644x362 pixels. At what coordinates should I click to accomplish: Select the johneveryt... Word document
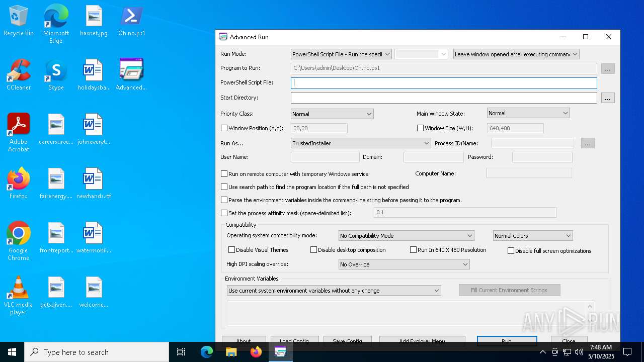[x=94, y=129]
